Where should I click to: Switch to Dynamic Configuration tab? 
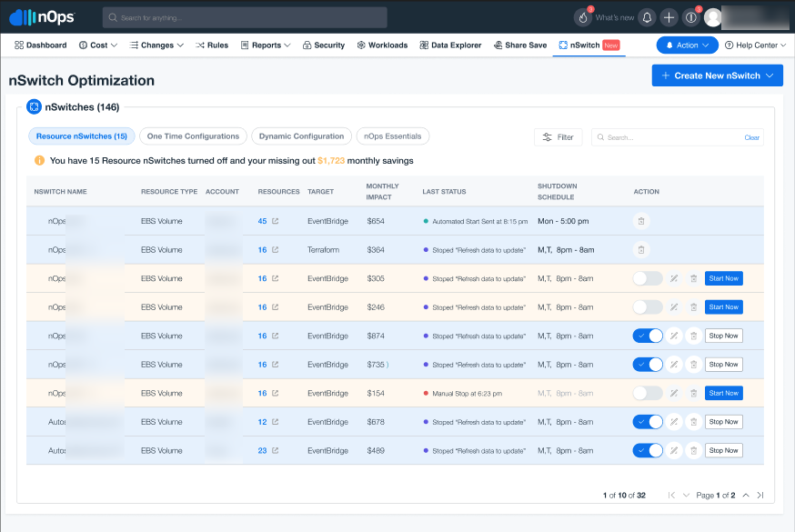point(302,136)
